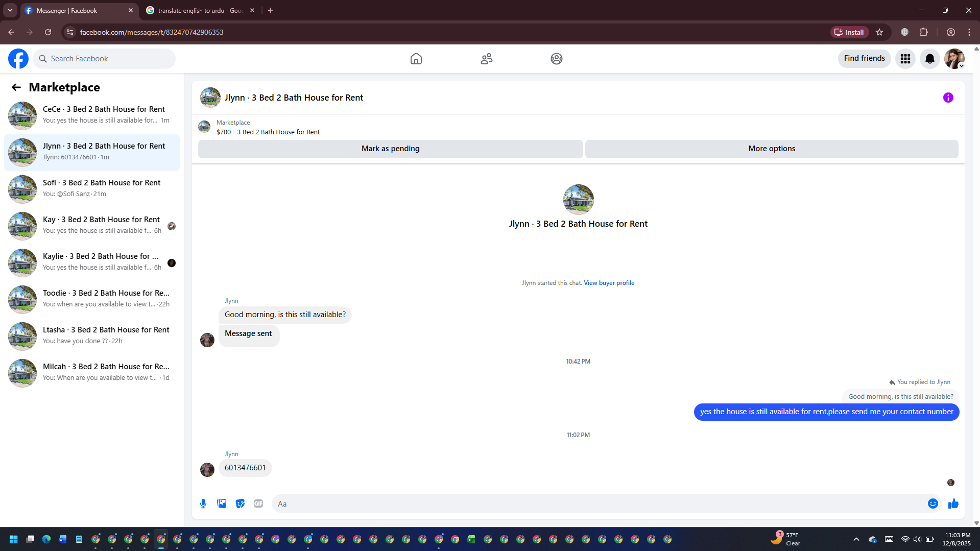Close the translate english to urdu tab
The width and height of the screenshot is (980, 551).
[x=252, y=11]
